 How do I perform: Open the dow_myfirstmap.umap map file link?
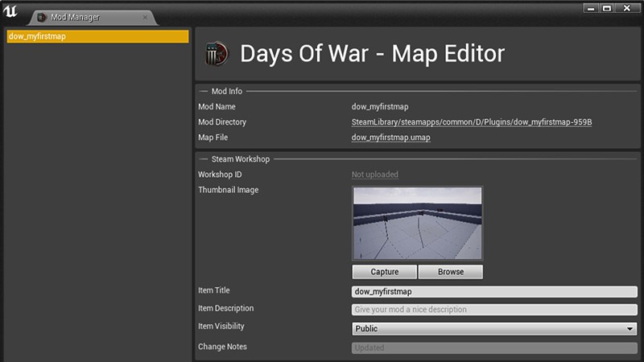click(390, 138)
